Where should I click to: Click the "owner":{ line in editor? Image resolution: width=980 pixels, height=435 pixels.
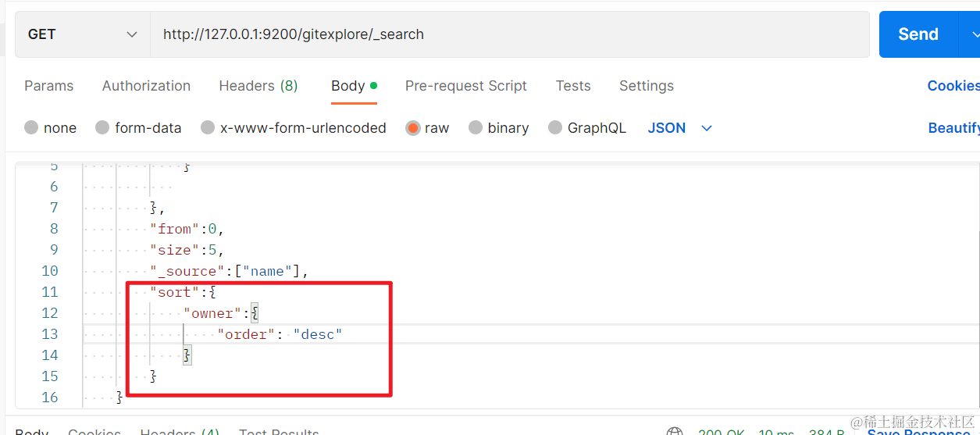click(221, 313)
